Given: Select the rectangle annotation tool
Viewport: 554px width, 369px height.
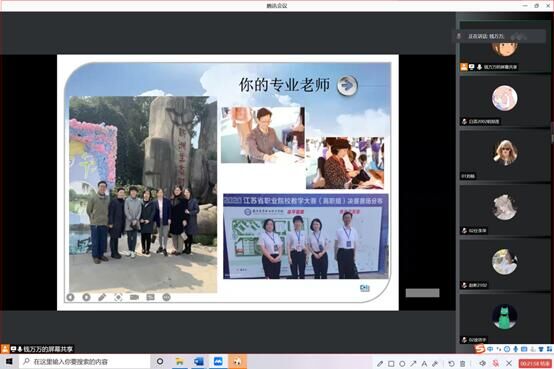Looking at the screenshot, I should pyautogui.click(x=391, y=363).
